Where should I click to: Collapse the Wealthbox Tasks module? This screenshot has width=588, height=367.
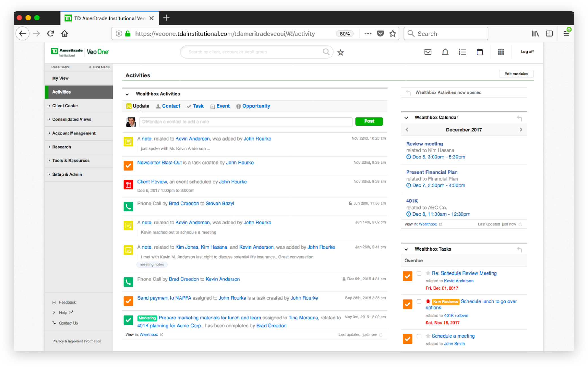pos(406,249)
